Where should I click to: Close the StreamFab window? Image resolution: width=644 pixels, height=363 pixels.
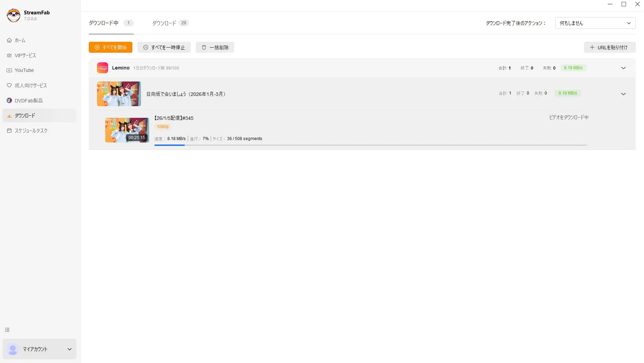click(637, 4)
